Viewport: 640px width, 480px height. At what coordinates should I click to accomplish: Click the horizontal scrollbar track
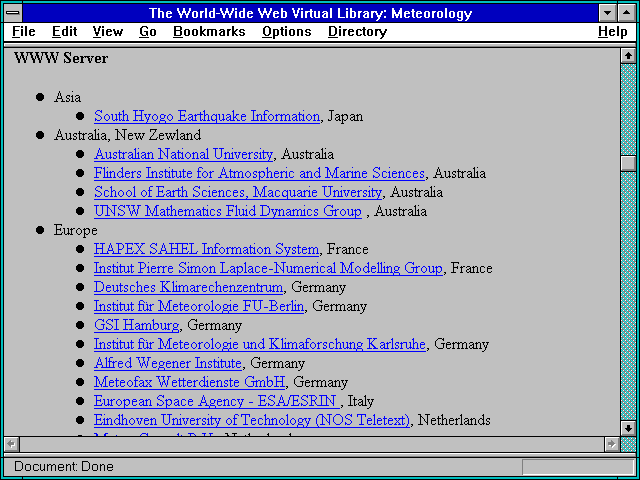pos(311,444)
